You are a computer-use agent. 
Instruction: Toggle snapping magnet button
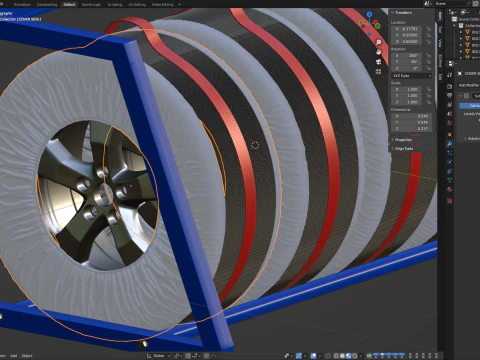click(x=188, y=356)
